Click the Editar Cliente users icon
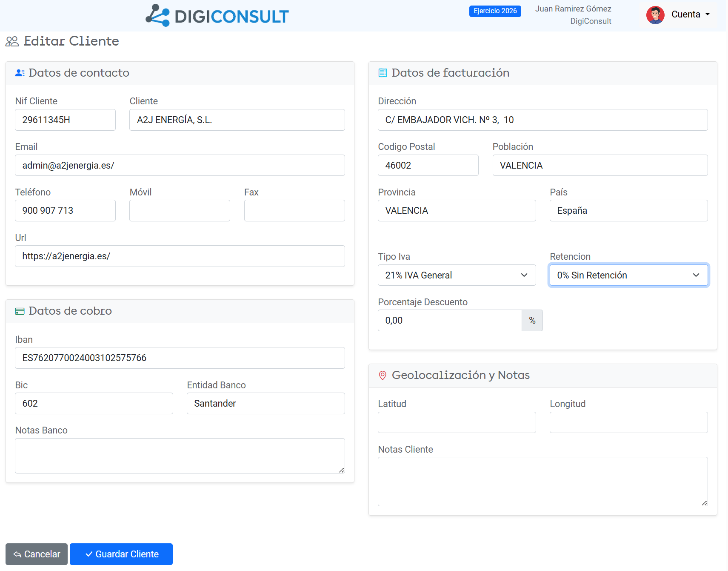The width and height of the screenshot is (728, 571). click(12, 41)
